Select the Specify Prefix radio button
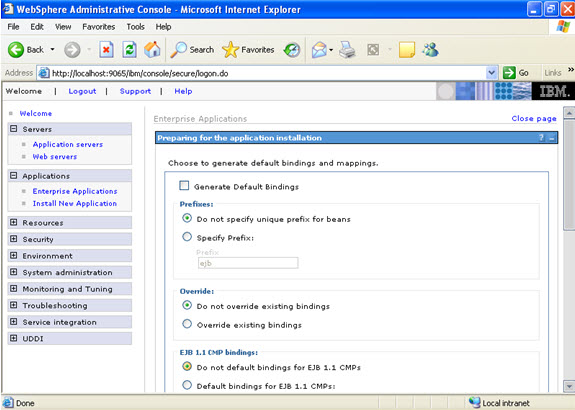This screenshot has height=410, width=575. coord(187,237)
